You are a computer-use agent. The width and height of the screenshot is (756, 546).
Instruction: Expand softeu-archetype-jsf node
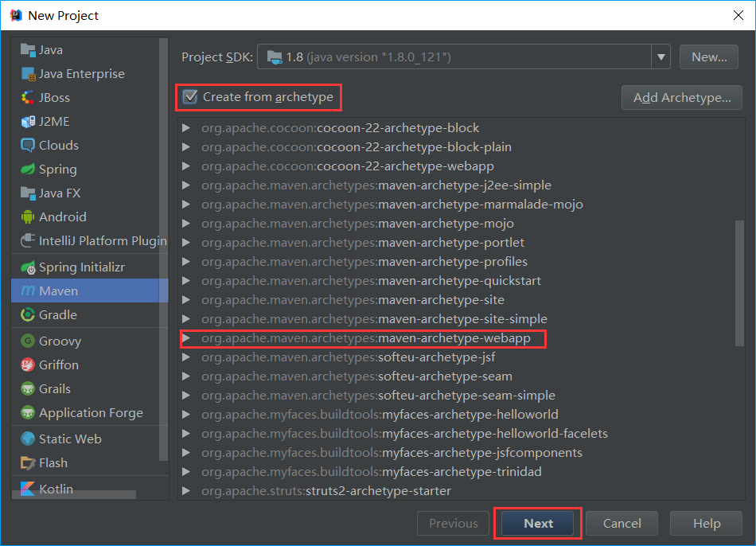(185, 357)
